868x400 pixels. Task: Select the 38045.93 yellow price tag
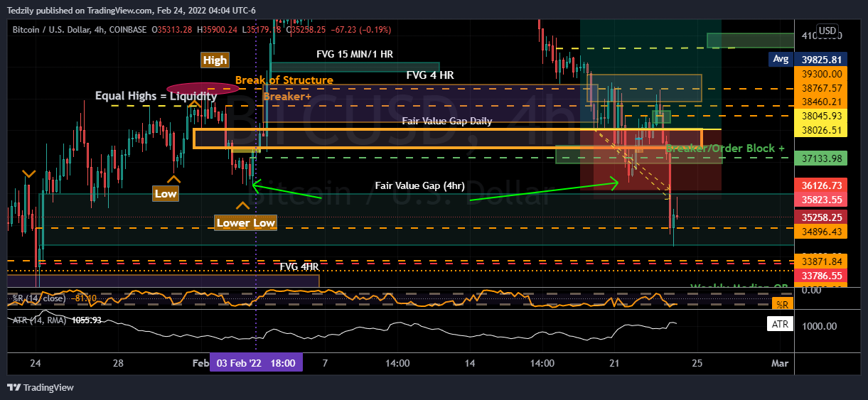822,116
